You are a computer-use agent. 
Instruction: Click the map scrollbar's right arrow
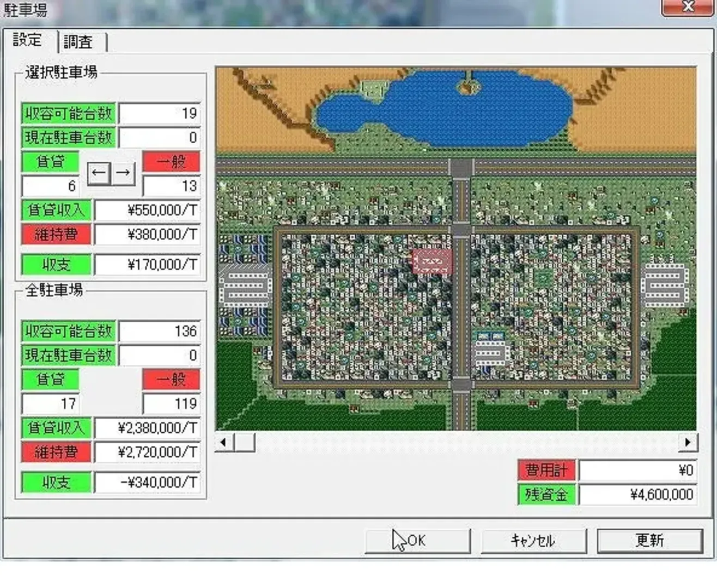tap(688, 442)
